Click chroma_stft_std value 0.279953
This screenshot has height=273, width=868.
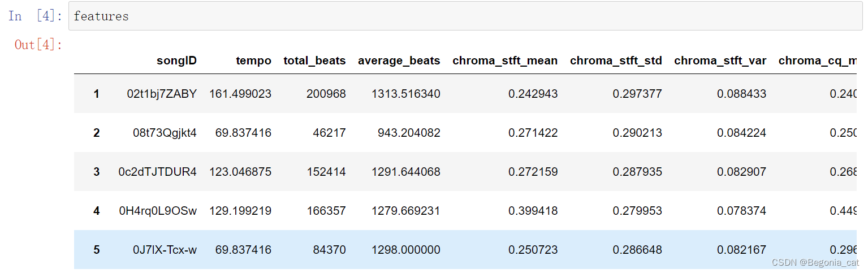click(637, 211)
